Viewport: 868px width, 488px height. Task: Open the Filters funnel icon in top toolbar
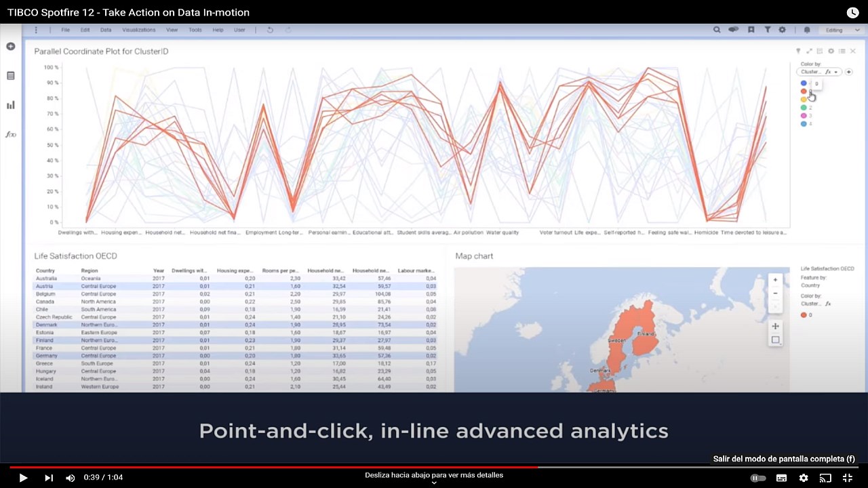[x=767, y=30]
